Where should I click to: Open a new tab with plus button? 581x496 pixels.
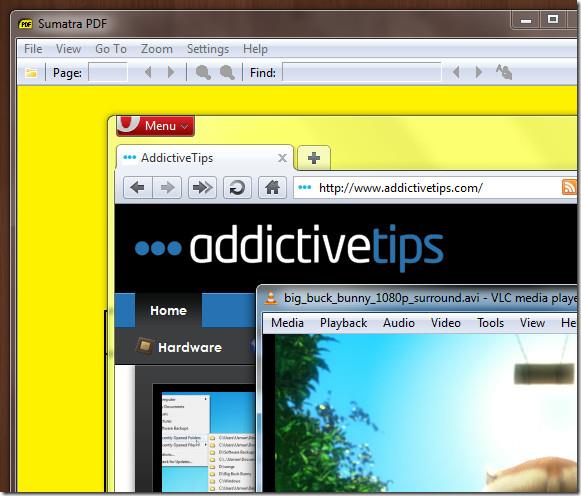314,158
